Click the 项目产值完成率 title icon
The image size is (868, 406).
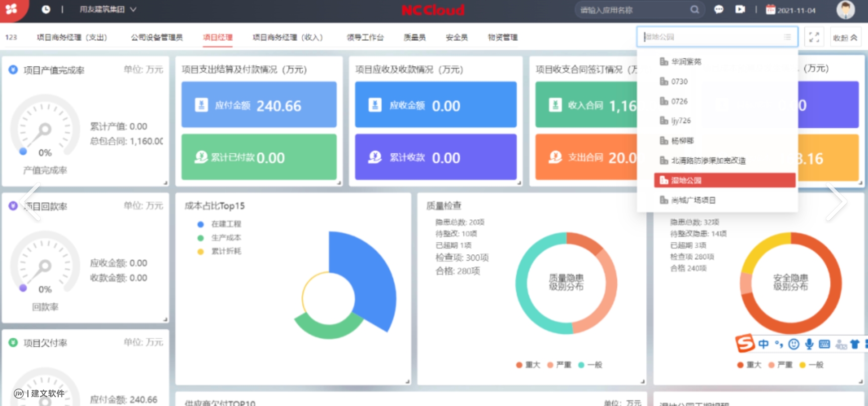tap(13, 70)
